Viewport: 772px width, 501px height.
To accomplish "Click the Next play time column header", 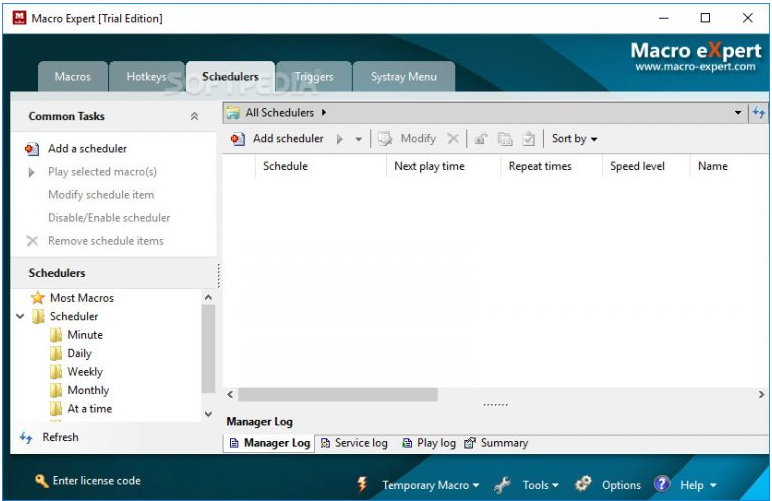I will click(x=429, y=166).
